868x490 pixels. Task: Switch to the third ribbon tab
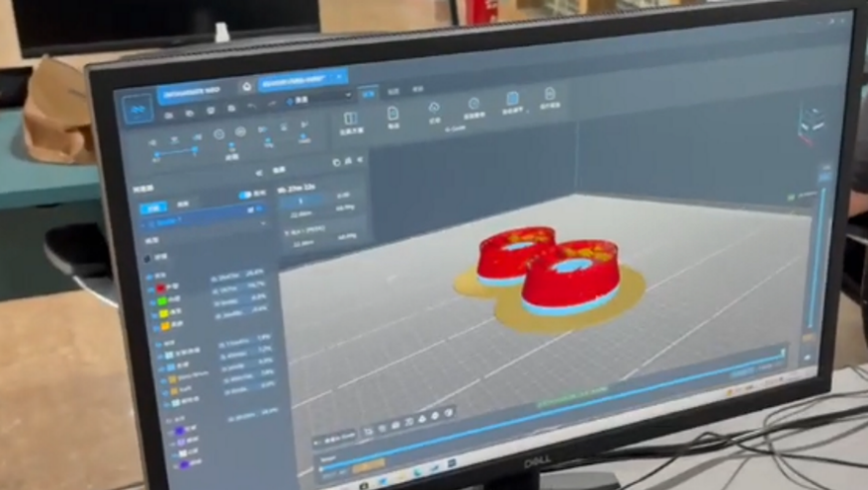(x=418, y=89)
